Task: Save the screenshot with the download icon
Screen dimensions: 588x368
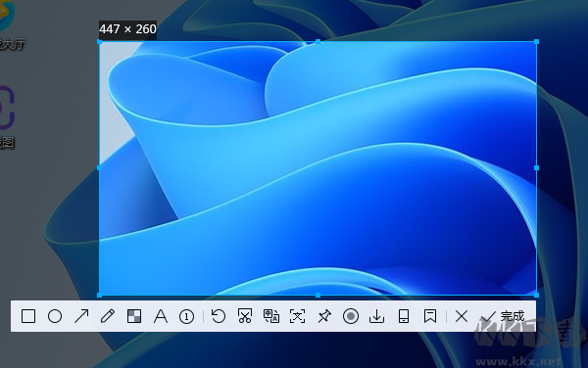Action: point(377,316)
